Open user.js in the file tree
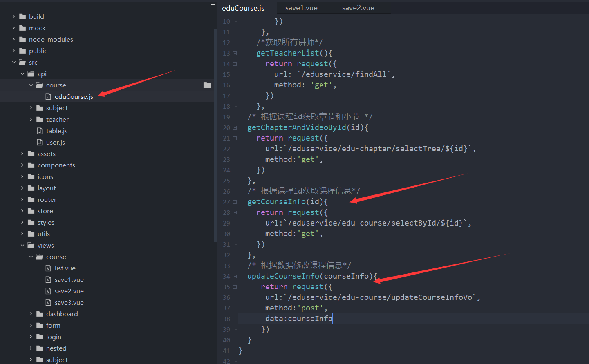 point(56,143)
